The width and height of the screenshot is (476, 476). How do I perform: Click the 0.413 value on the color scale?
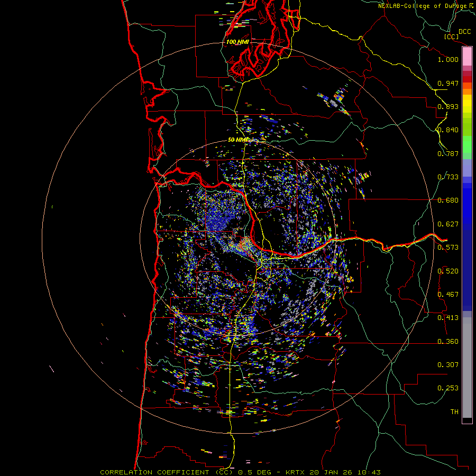(x=448, y=318)
